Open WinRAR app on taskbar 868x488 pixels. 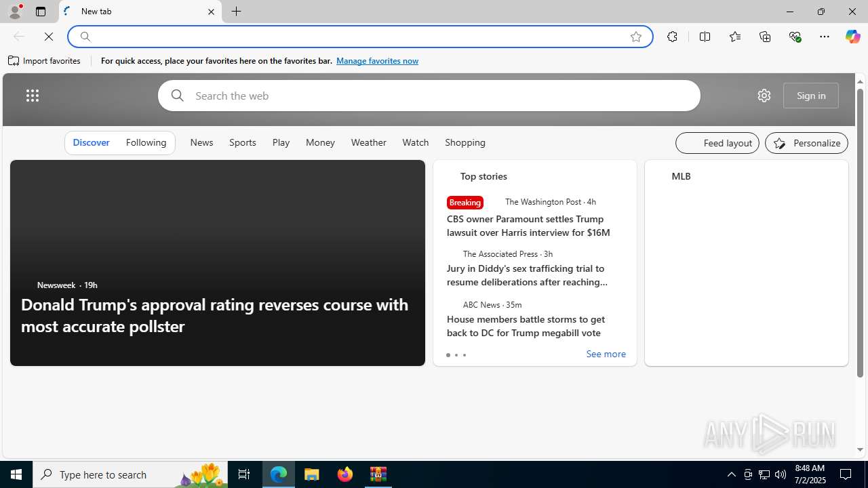point(378,474)
